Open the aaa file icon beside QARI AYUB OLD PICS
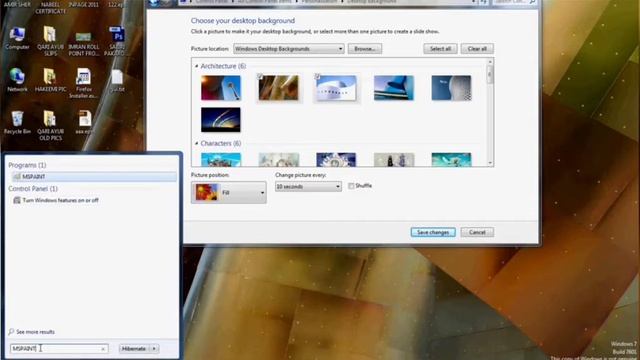640x360 pixels. click(x=84, y=122)
